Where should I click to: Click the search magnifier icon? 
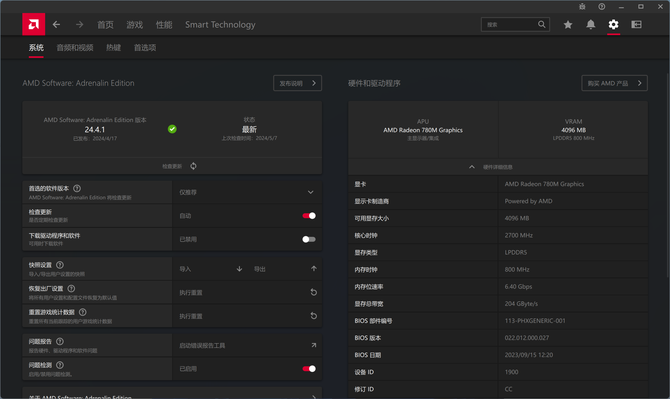click(541, 24)
